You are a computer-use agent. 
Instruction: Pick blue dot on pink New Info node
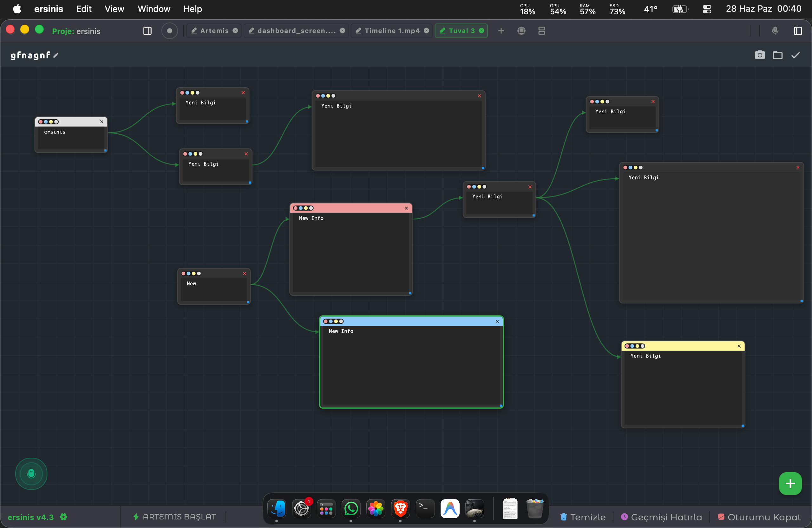301,208
